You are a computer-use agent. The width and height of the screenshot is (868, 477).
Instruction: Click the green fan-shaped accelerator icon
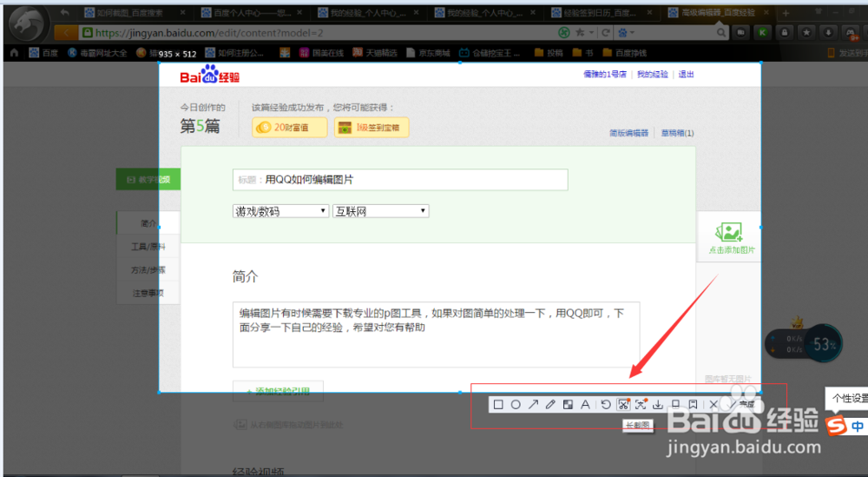click(x=563, y=33)
